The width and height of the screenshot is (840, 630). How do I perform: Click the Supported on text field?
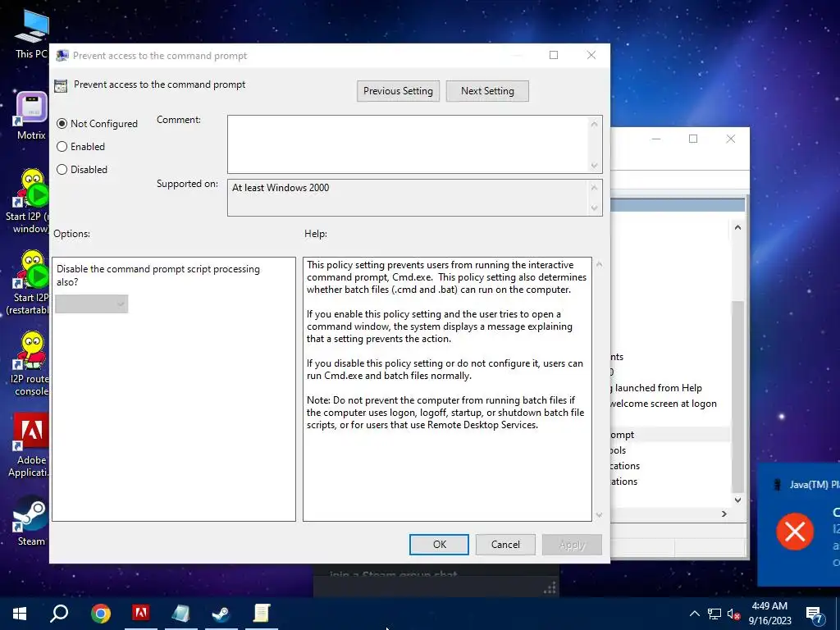pyautogui.click(x=409, y=198)
